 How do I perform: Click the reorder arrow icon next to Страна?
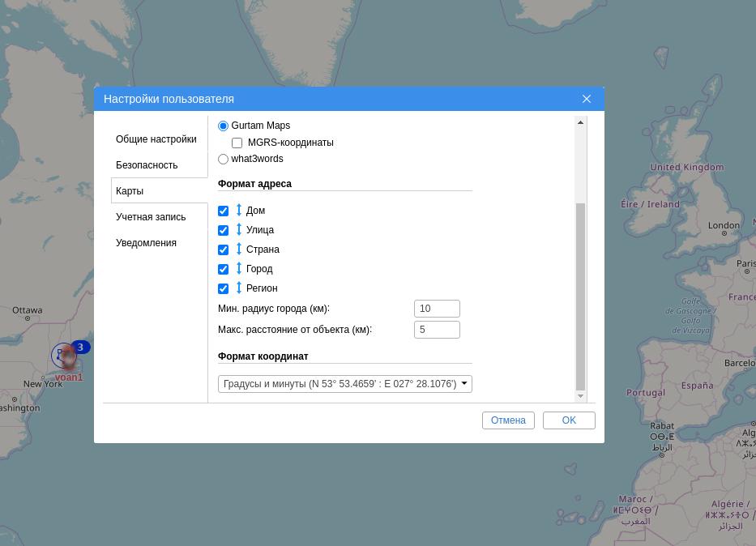239,249
